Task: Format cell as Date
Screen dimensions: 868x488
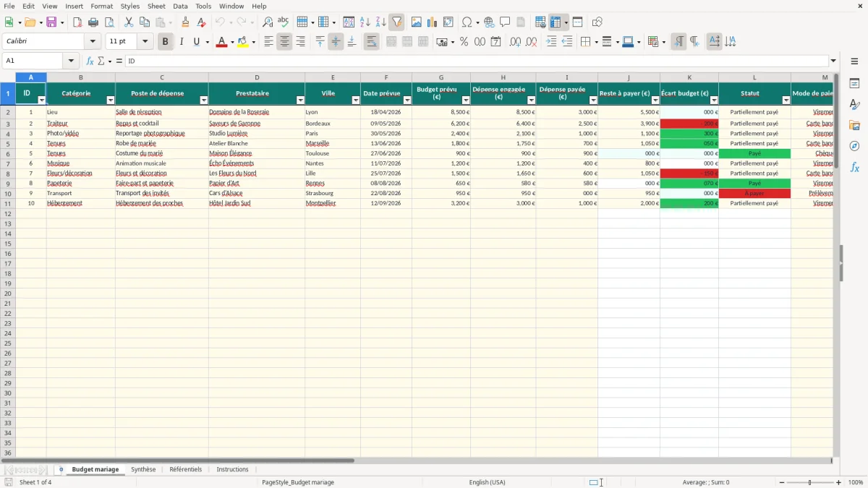Action: pos(495,42)
